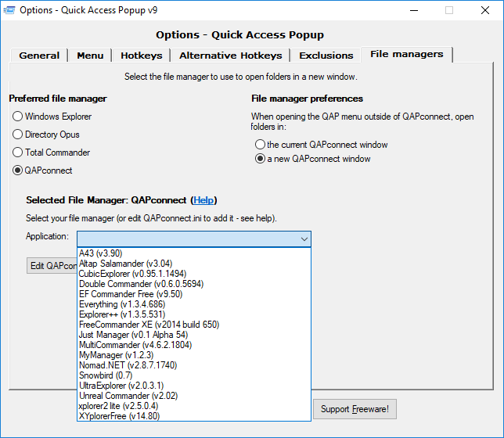Image resolution: width=504 pixels, height=438 pixels.
Task: Select CubicExplorer (v0.95.1.1494) in the dropdown
Action: click(x=194, y=274)
